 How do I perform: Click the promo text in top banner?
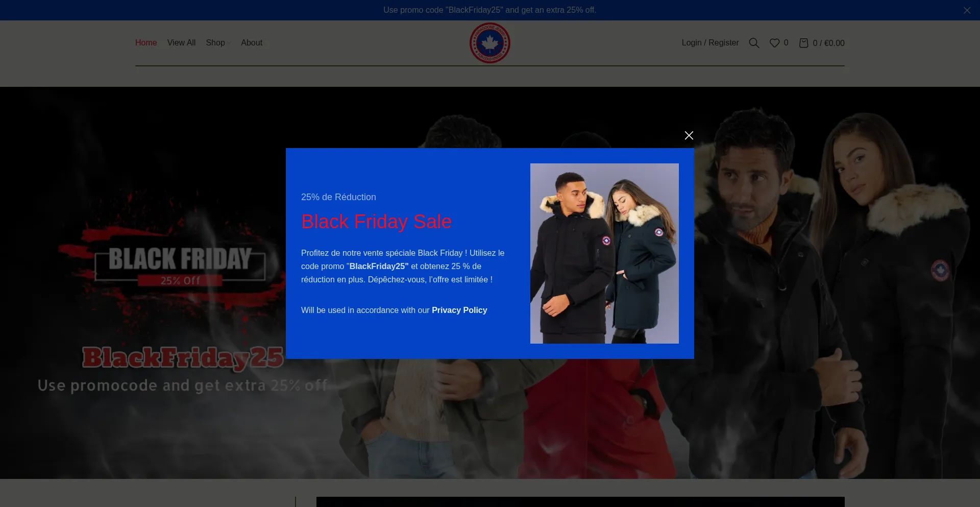click(x=489, y=10)
